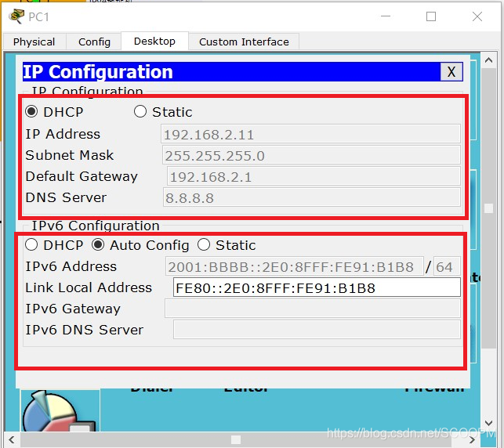Click the horizontal scrollbar thumb
The image size is (504, 448).
[x=236, y=439]
